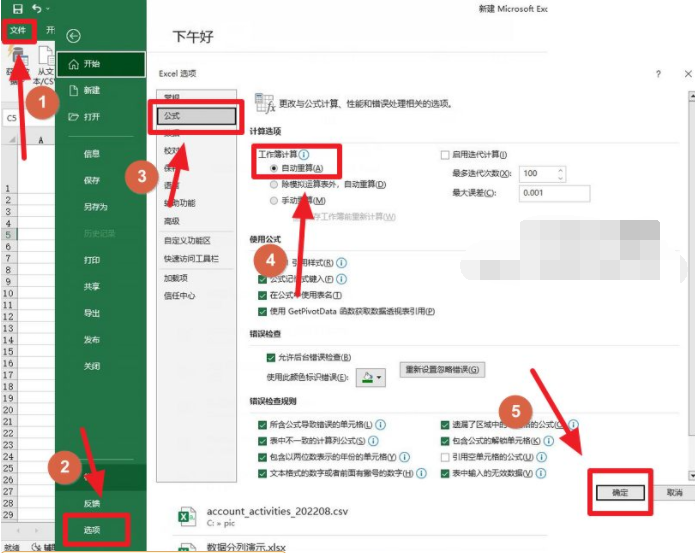Image resolution: width=695 pixels, height=553 pixels.
Task: Toggle the 在公式中使用表名 checkbox
Action: [262, 296]
